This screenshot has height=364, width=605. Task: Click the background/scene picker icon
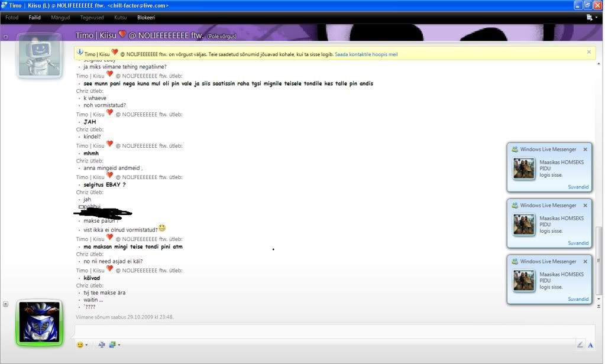[112, 344]
